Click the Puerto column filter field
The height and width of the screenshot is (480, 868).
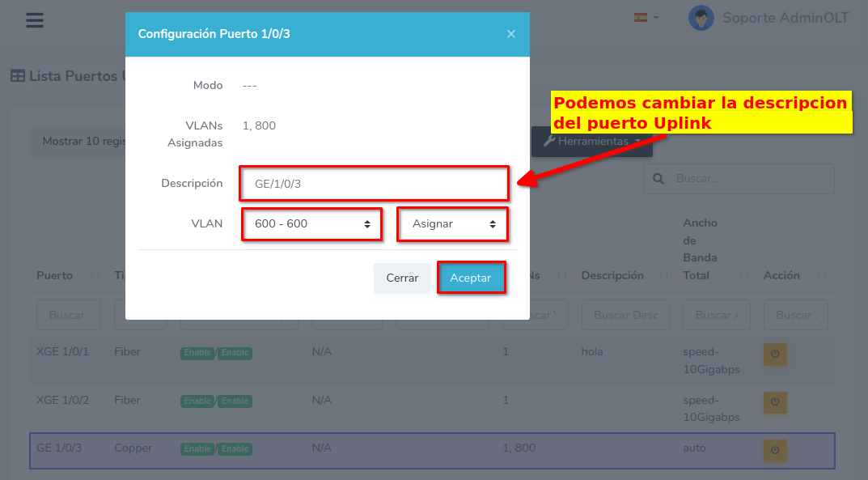(x=68, y=315)
